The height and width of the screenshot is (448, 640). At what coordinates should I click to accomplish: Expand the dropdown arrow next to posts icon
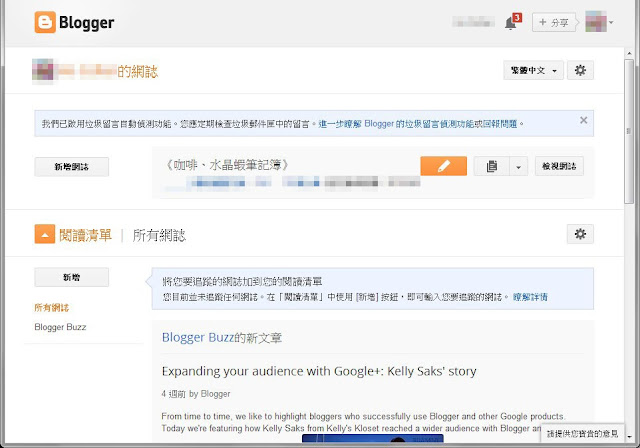[518, 167]
